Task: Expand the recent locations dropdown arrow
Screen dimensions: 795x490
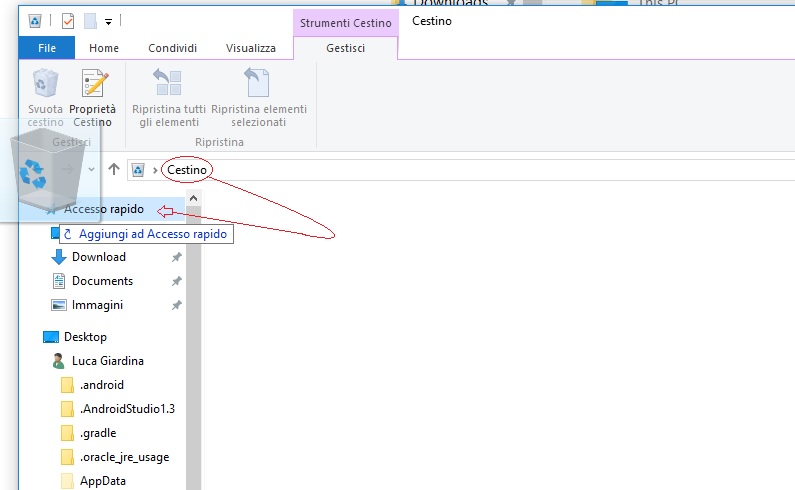Action: 92,170
